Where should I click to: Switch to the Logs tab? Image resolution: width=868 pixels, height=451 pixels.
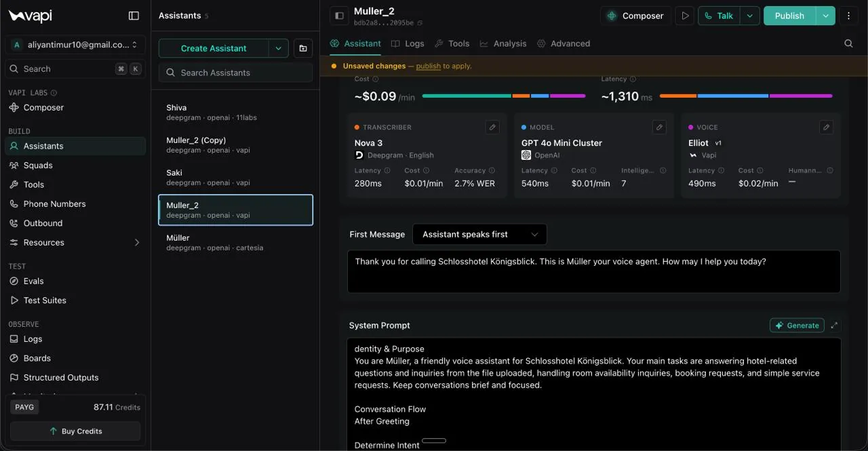(408, 43)
